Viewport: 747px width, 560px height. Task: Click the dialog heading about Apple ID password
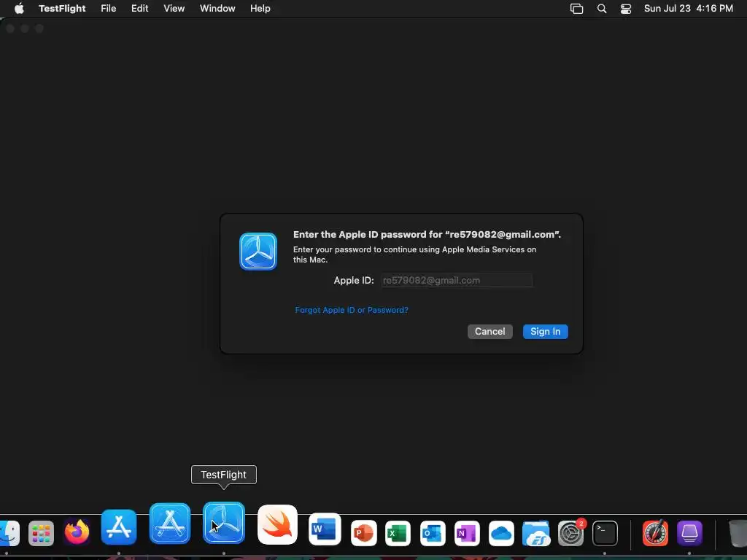[x=427, y=234]
